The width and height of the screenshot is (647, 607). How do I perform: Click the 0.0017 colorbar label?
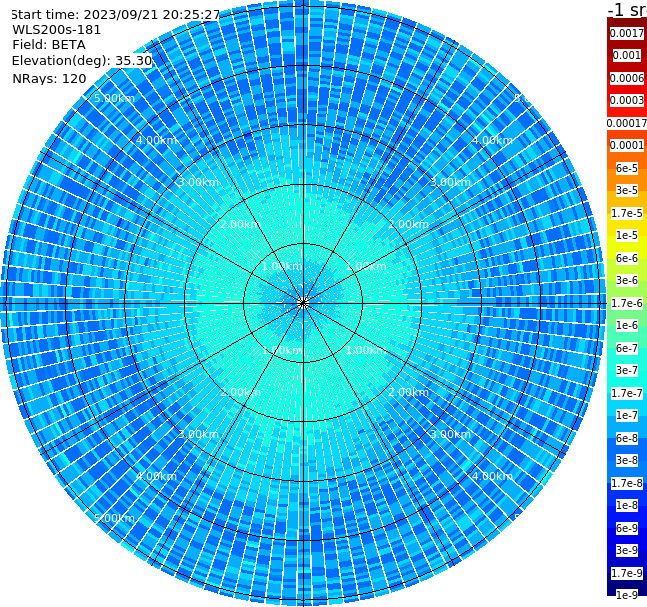click(x=627, y=33)
